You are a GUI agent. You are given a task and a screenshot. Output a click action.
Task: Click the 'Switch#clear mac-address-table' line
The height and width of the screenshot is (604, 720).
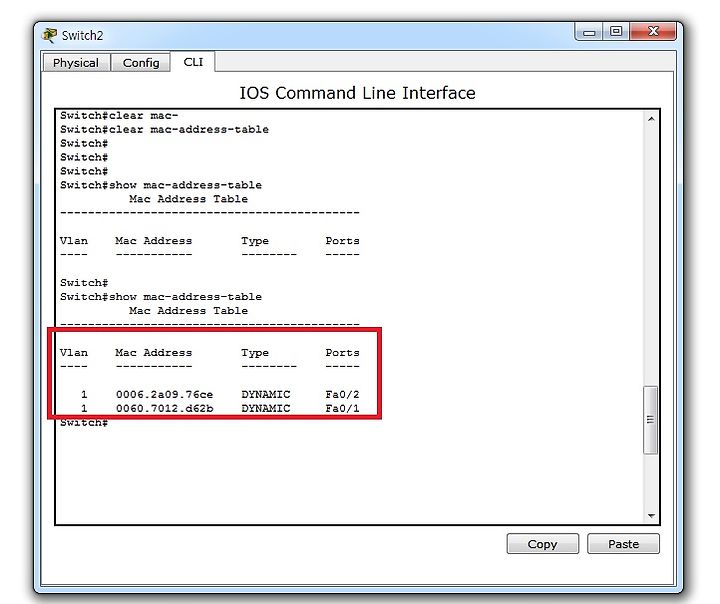pyautogui.click(x=164, y=130)
